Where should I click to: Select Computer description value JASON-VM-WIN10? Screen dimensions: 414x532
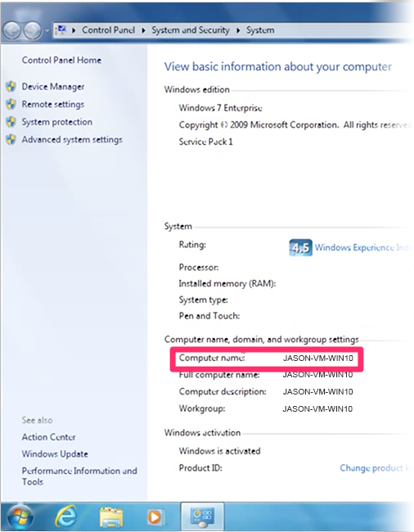(318, 392)
